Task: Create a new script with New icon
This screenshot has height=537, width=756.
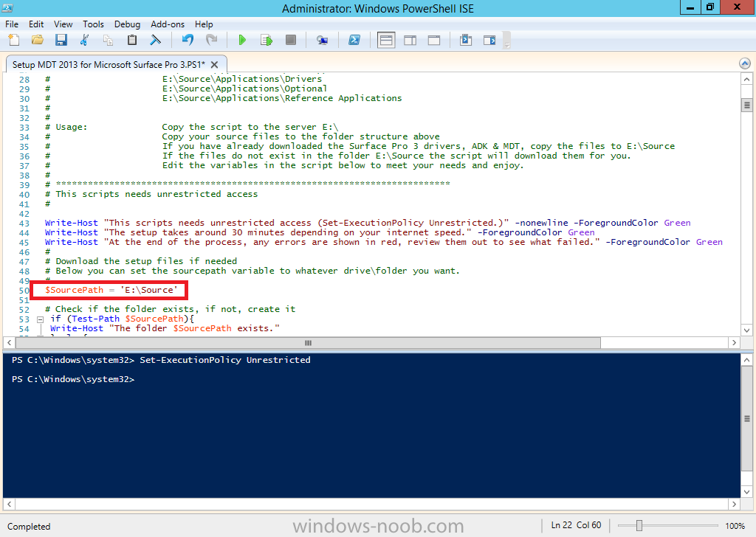Action: click(x=14, y=40)
